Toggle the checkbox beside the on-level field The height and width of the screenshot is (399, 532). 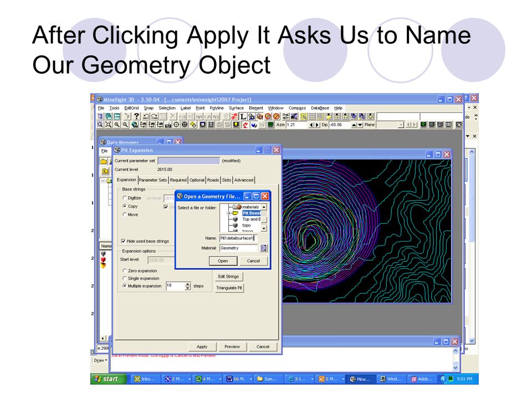[166, 207]
